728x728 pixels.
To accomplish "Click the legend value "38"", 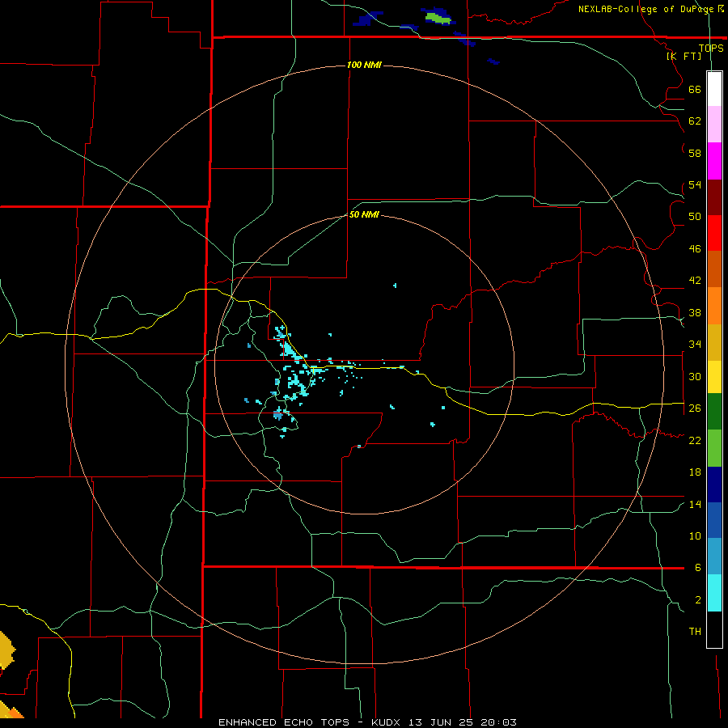I will (695, 312).
